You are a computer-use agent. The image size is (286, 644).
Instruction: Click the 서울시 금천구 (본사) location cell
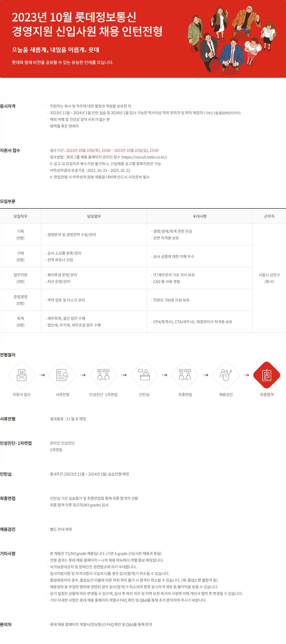click(269, 278)
